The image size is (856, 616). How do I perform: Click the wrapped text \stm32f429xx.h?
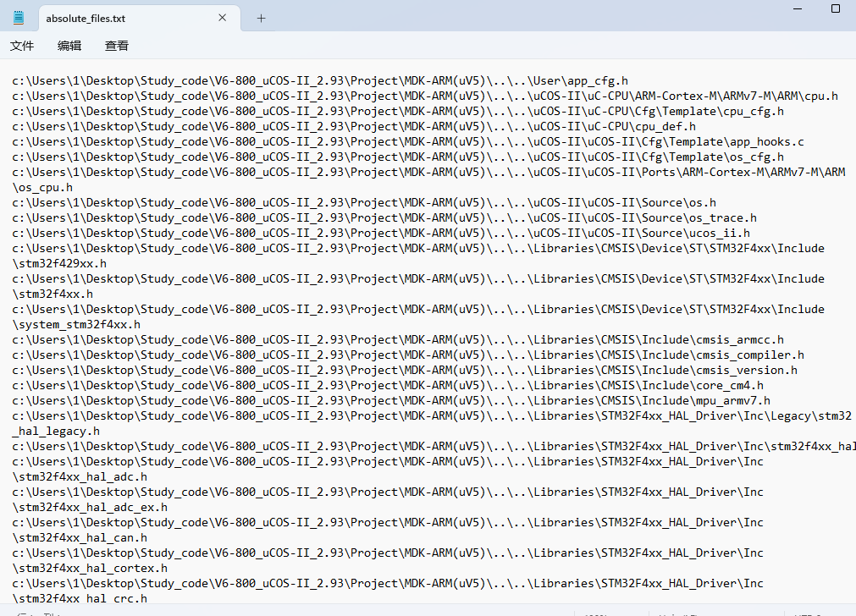coord(59,264)
